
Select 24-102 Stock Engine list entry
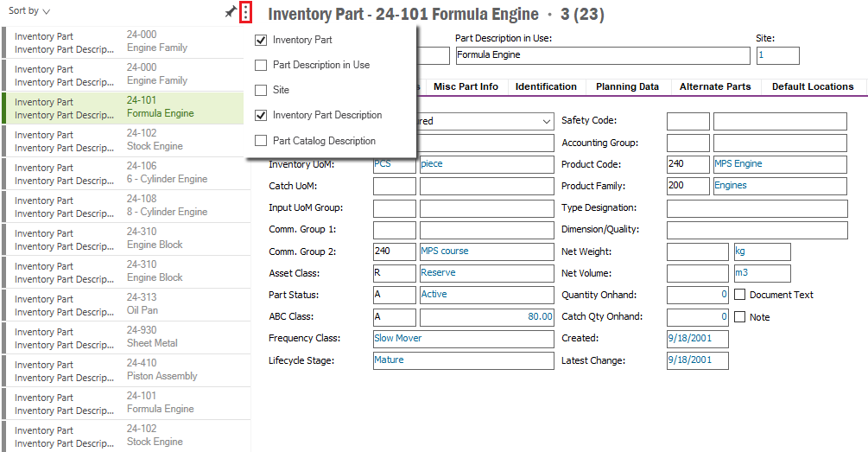[x=128, y=140]
